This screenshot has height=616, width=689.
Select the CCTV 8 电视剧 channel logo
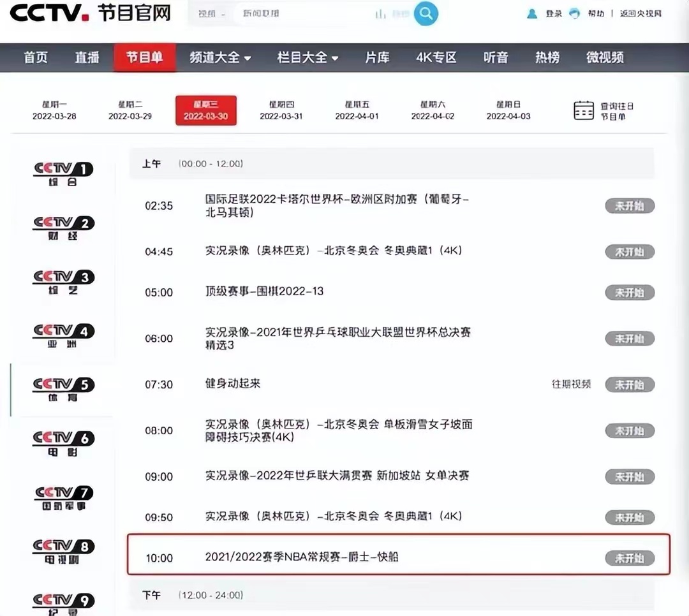[63, 552]
